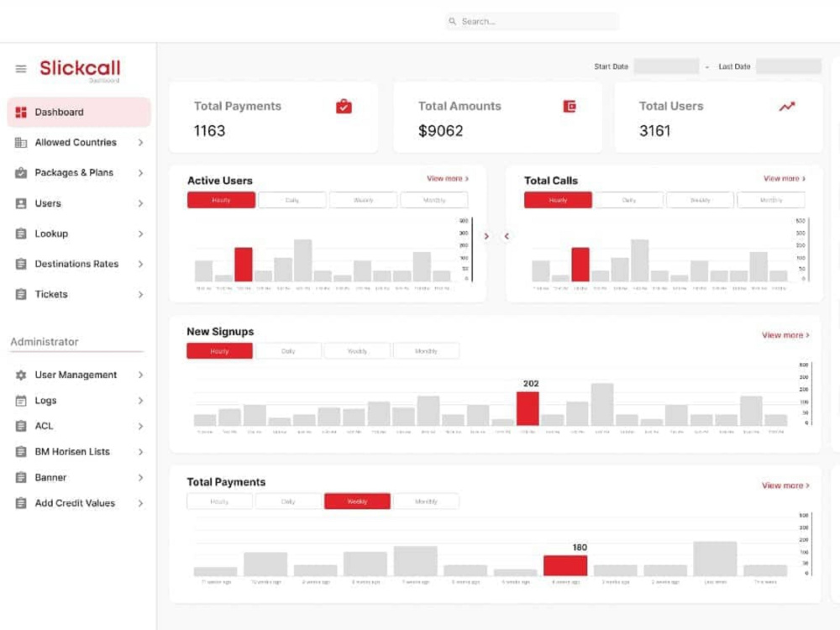Click the User Management gear icon

(x=21, y=375)
